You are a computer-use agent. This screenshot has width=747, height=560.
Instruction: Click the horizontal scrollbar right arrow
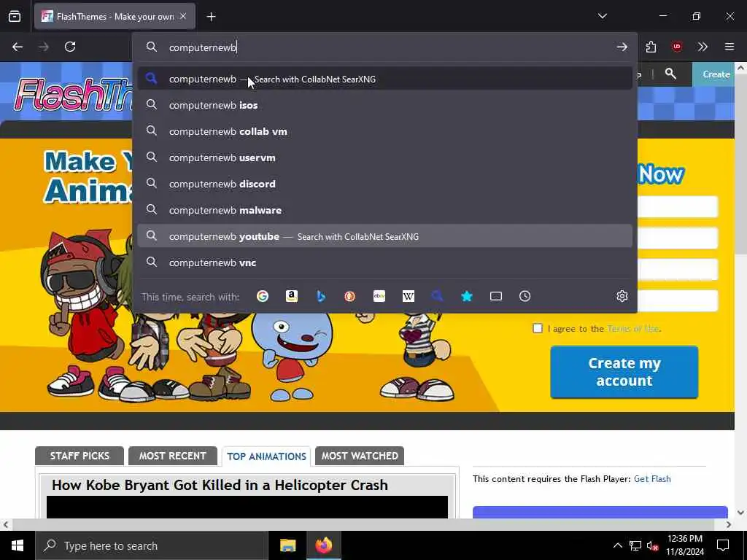(x=729, y=524)
